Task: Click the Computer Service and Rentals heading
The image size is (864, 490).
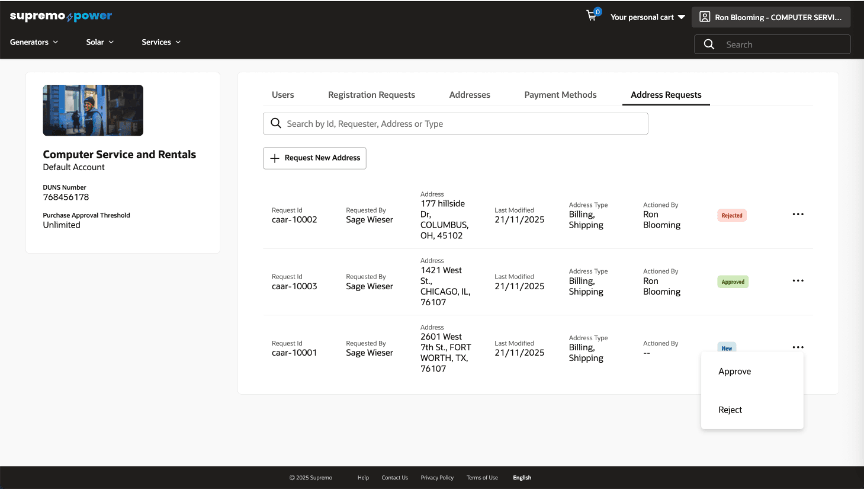Action: click(x=119, y=154)
